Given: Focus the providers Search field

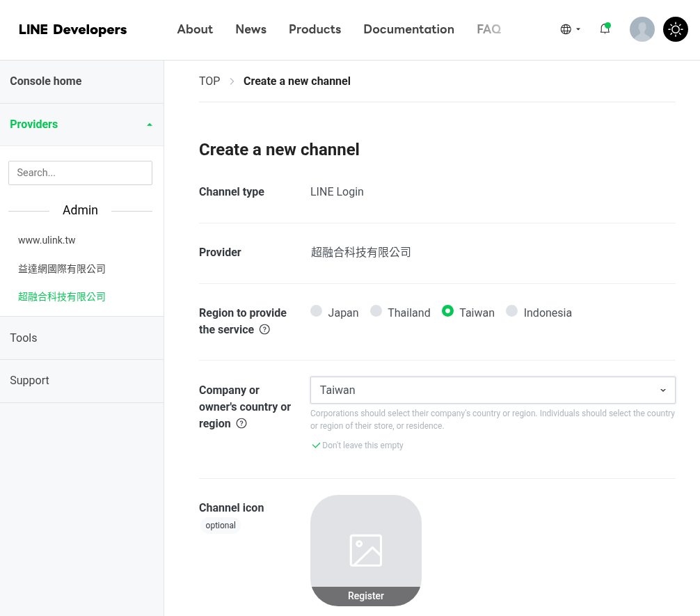Looking at the screenshot, I should (80, 173).
